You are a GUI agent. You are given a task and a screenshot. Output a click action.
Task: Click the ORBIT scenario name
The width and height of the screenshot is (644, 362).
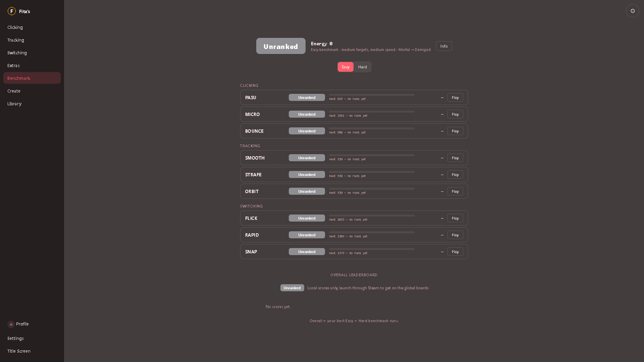tap(252, 191)
